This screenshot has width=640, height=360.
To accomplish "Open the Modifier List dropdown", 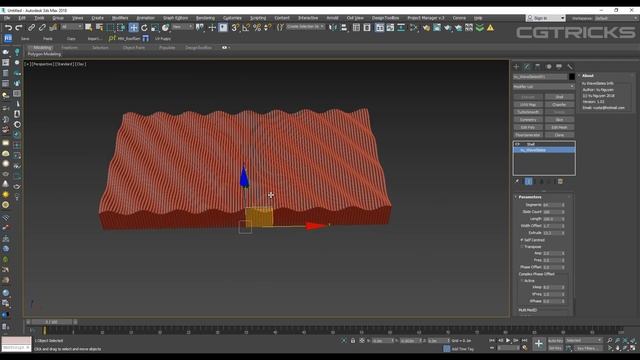I will pyautogui.click(x=544, y=87).
